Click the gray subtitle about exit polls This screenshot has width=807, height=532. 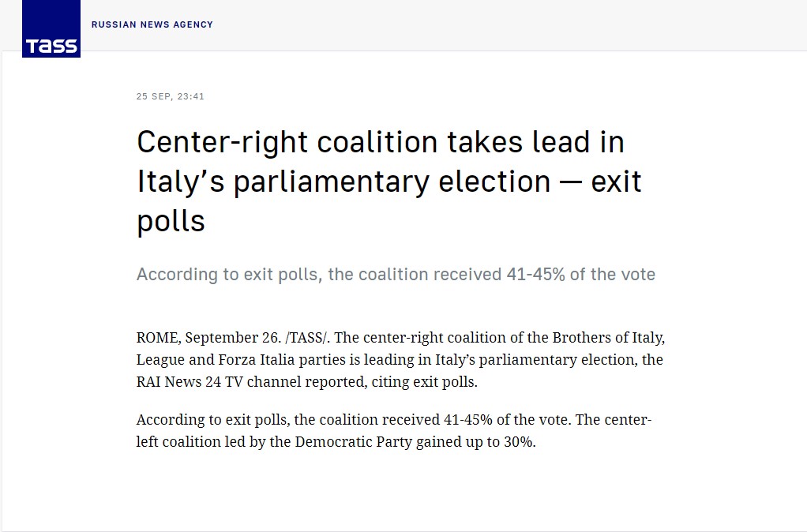[396, 275]
